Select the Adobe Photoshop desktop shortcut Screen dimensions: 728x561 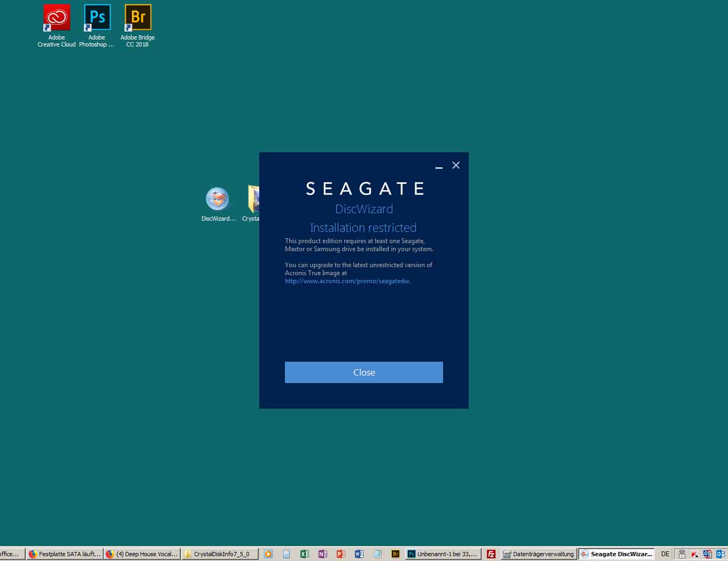[x=97, y=26]
